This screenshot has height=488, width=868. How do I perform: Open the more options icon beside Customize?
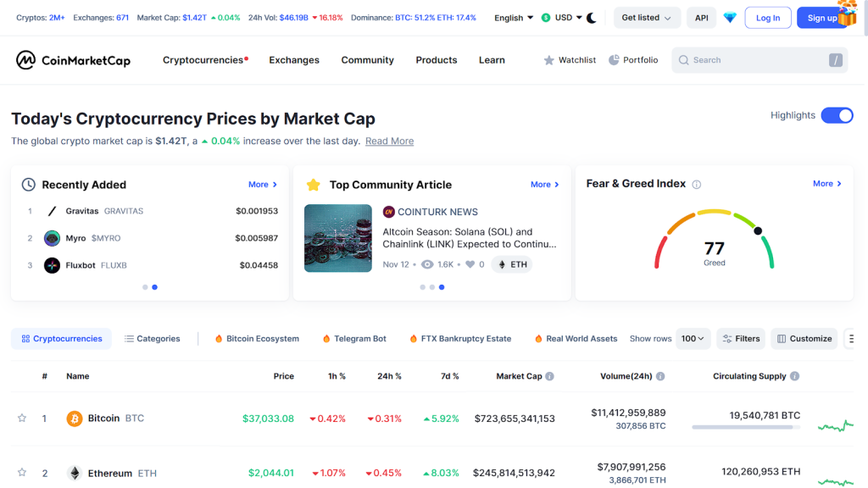pyautogui.click(x=851, y=339)
